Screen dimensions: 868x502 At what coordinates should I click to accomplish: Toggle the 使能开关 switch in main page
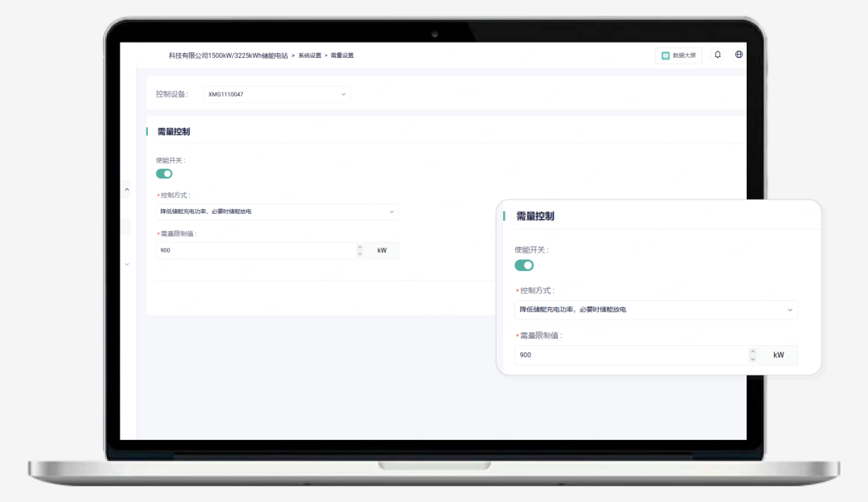[x=164, y=174]
